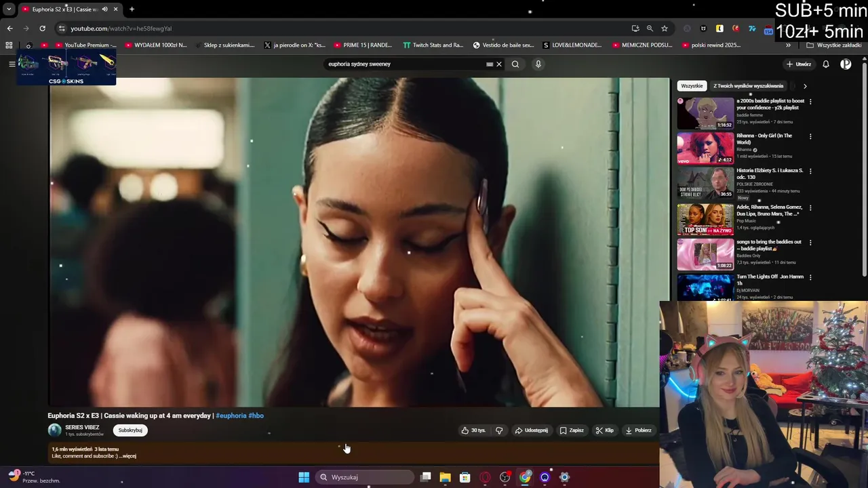Start voice search with the microphone
868x488 pixels.
point(538,64)
